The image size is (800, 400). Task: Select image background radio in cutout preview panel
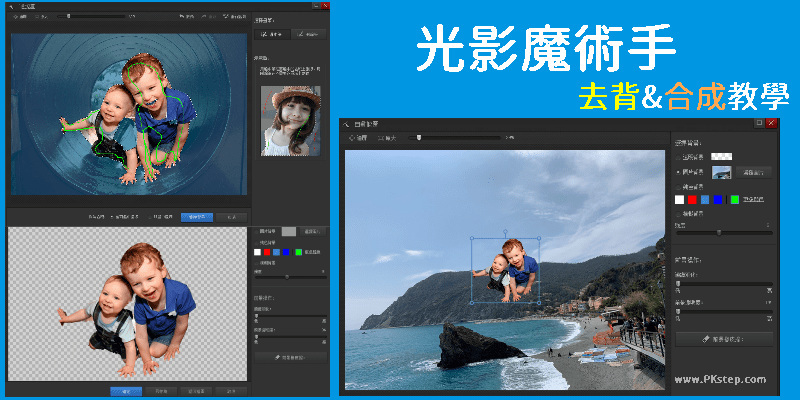tap(257, 231)
